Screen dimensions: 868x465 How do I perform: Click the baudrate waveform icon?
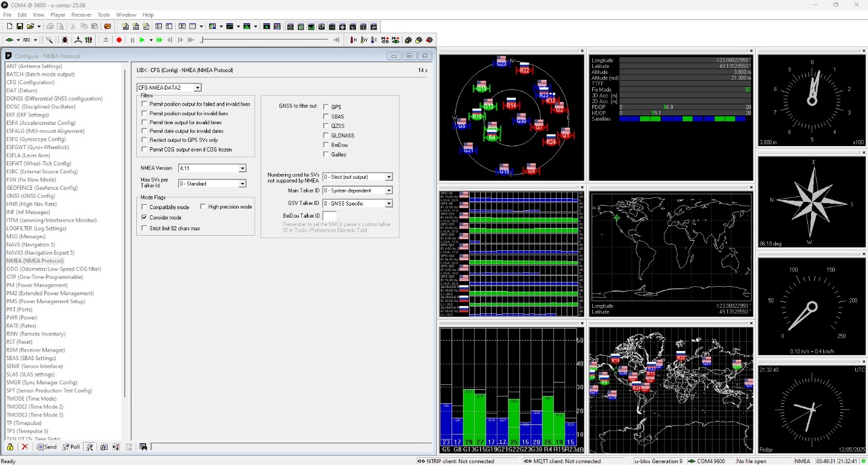point(26,40)
